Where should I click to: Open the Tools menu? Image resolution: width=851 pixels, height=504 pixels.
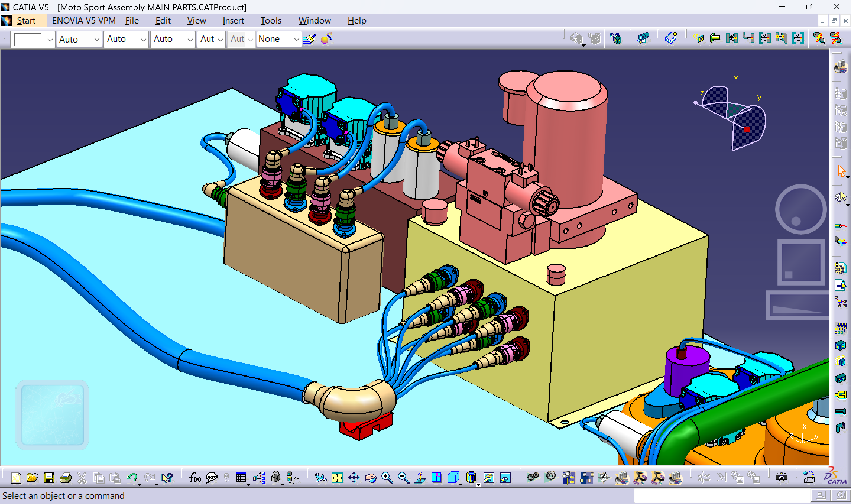tap(271, 20)
